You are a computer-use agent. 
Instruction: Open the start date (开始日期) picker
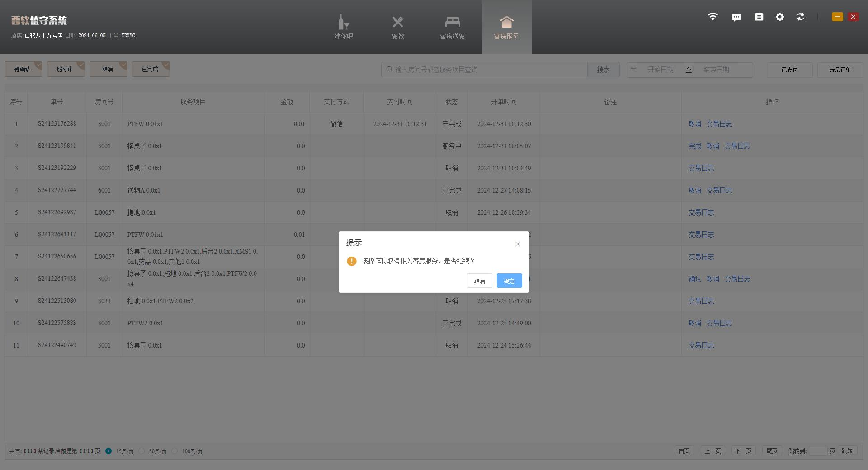(x=660, y=70)
